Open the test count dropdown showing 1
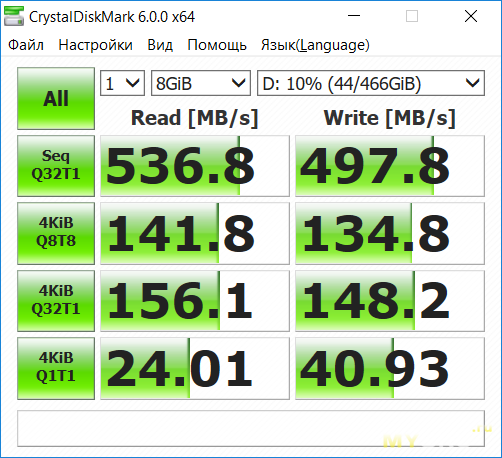Screen dimensions: 502x458 click(x=122, y=83)
